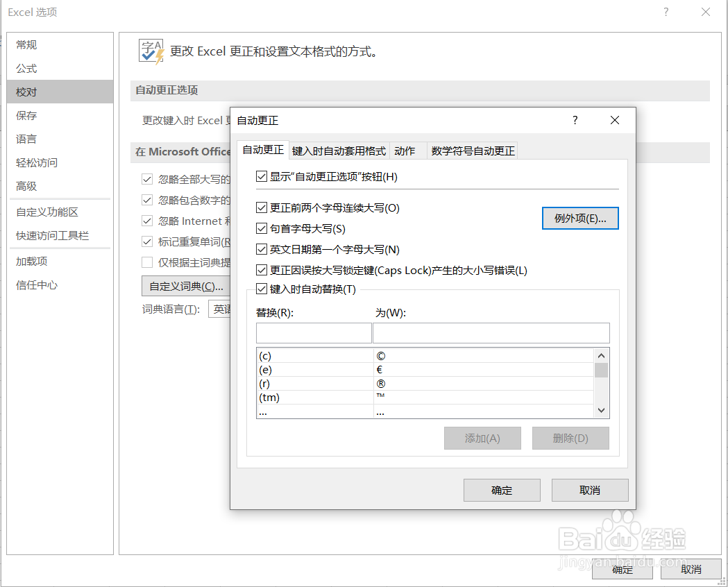Select 校对 category in sidebar
728x587 pixels.
[x=60, y=92]
